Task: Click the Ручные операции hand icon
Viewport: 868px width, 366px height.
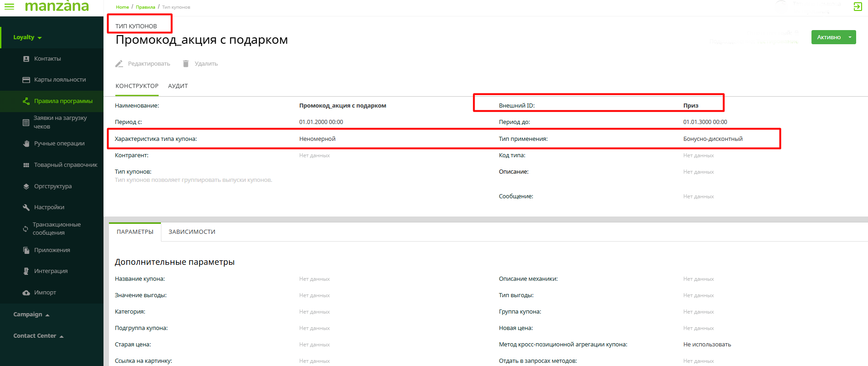Action: coord(26,144)
